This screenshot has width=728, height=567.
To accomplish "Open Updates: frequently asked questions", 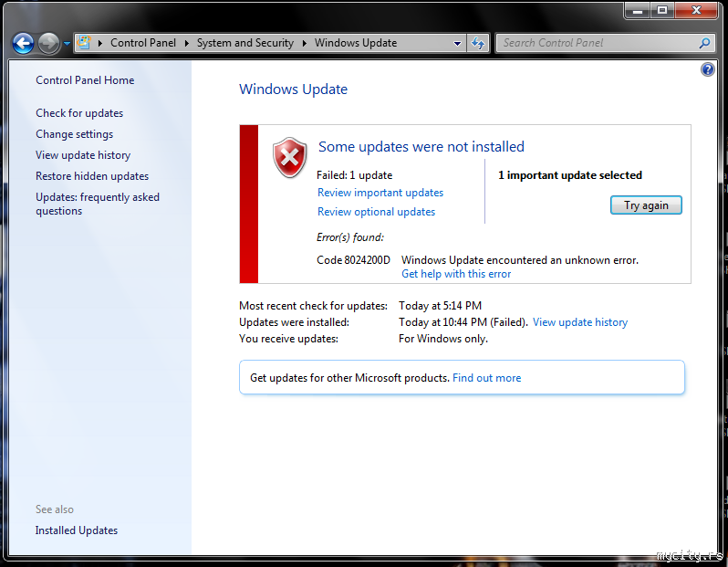I will [x=98, y=204].
